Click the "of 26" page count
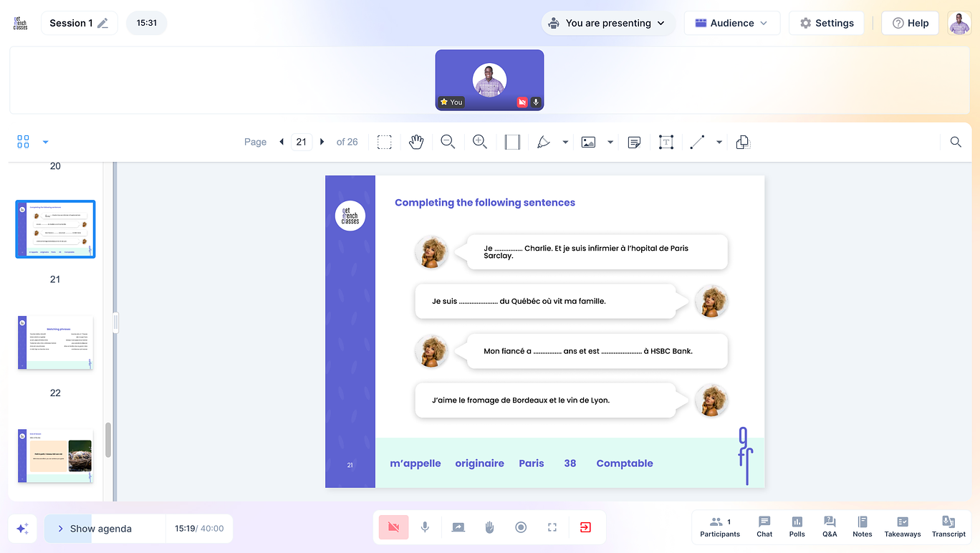Screen dimensions: 980x553 click(x=347, y=142)
